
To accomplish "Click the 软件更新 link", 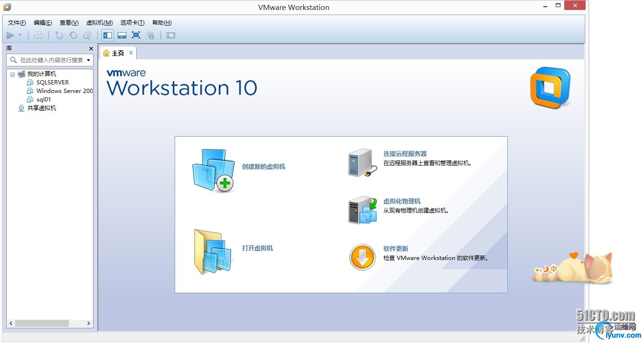I will 396,249.
